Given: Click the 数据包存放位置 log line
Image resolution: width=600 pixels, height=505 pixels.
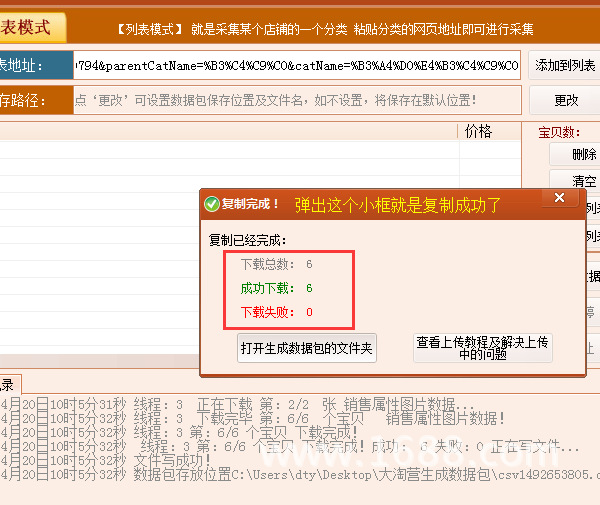Looking at the screenshot, I should tap(300, 475).
